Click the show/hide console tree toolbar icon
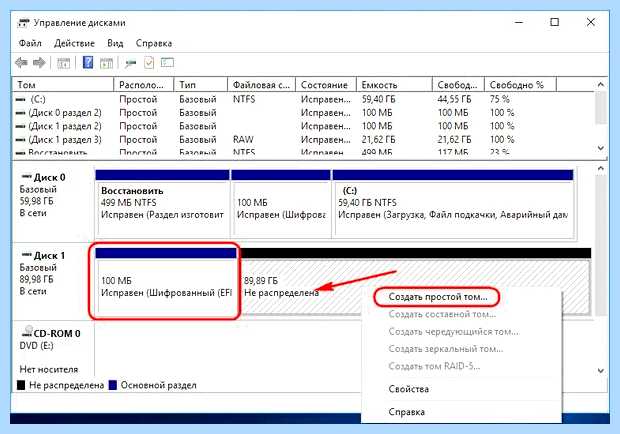Viewport: 620px width, 434px height. point(64,63)
